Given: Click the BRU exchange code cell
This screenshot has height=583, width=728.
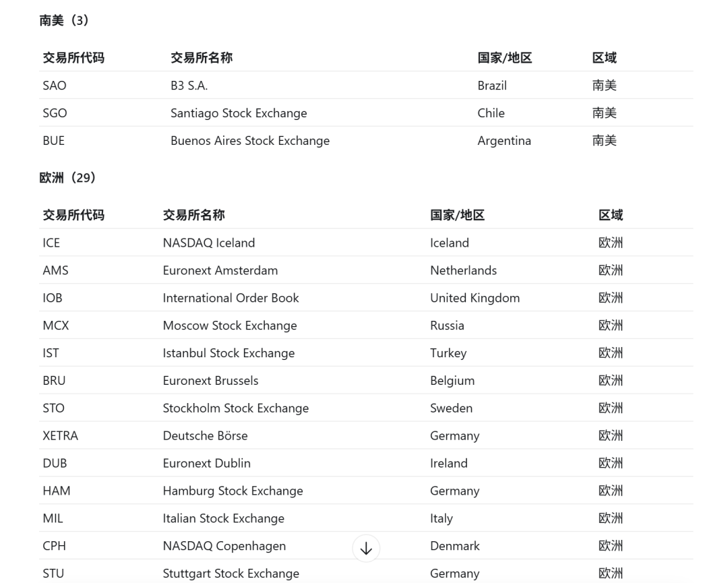Looking at the screenshot, I should [54, 381].
